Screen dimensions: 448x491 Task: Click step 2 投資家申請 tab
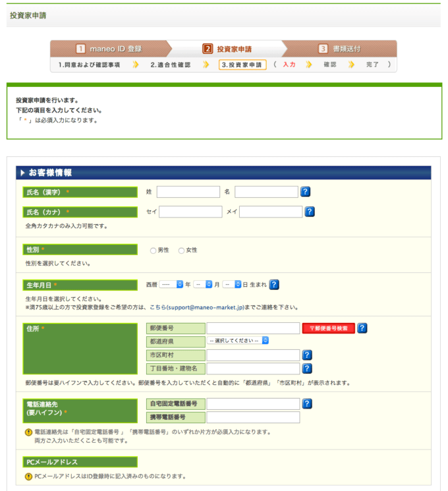[227, 49]
